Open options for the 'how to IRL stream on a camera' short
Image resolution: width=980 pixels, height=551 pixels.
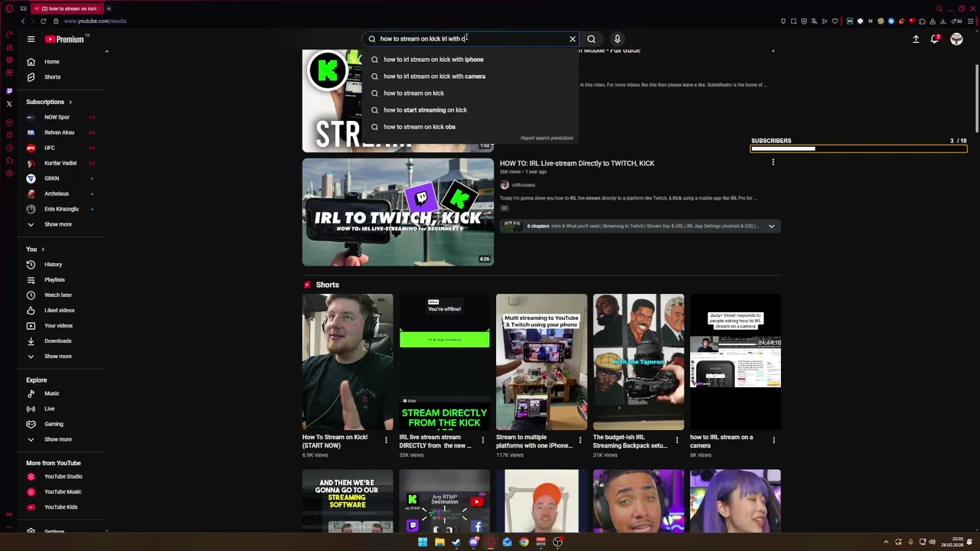773,440
